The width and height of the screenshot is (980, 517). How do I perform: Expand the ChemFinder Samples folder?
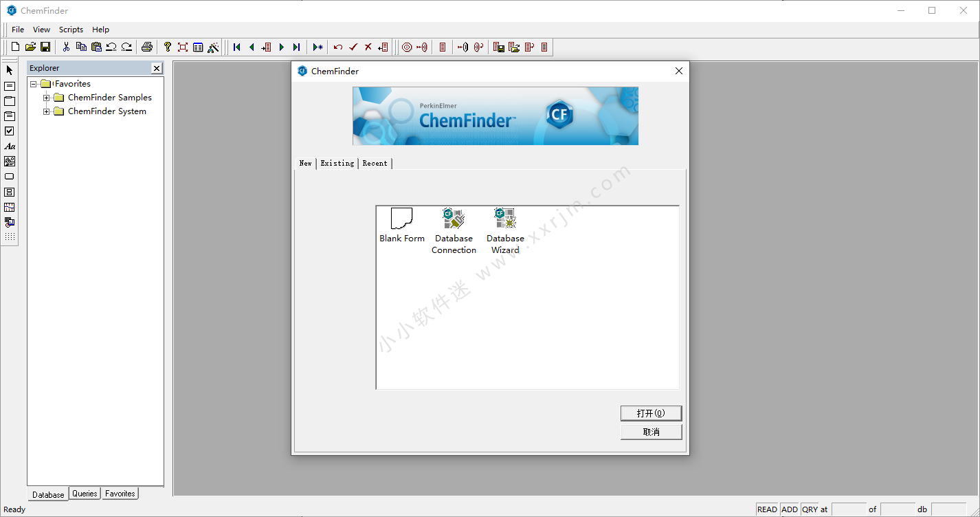46,98
